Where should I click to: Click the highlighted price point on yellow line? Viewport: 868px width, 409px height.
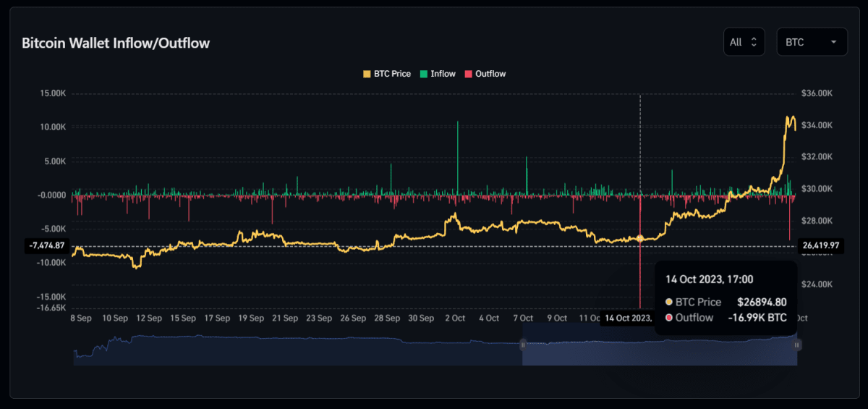click(640, 238)
